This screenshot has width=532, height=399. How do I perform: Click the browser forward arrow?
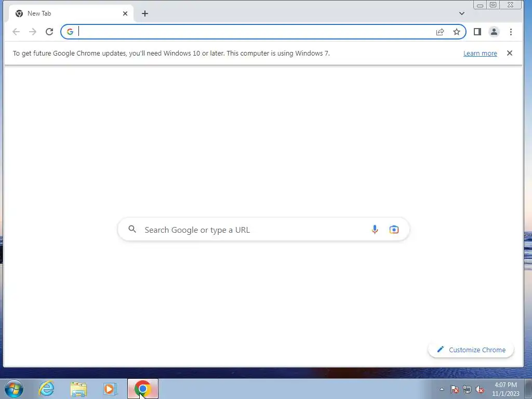pos(33,32)
